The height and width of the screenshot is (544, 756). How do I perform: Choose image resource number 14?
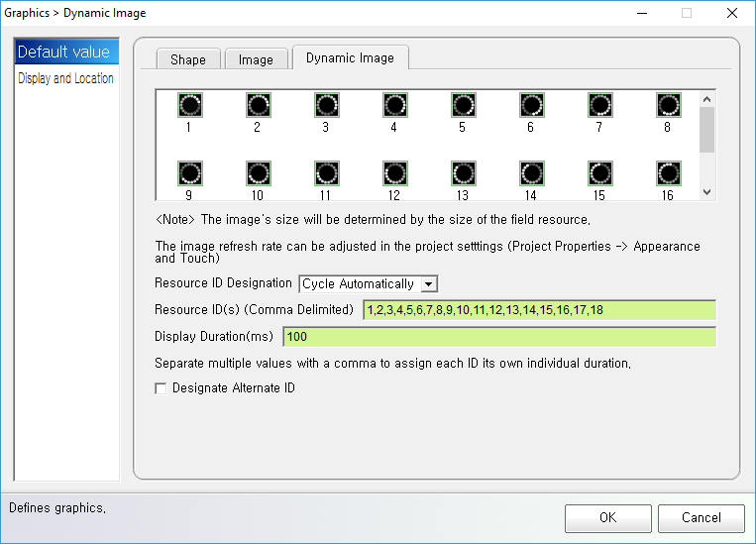[530, 174]
